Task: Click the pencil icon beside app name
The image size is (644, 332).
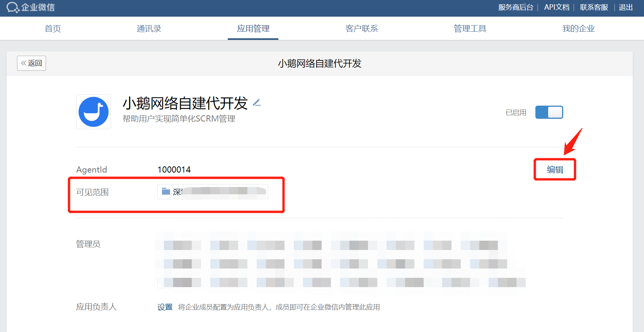Action: 257,103
